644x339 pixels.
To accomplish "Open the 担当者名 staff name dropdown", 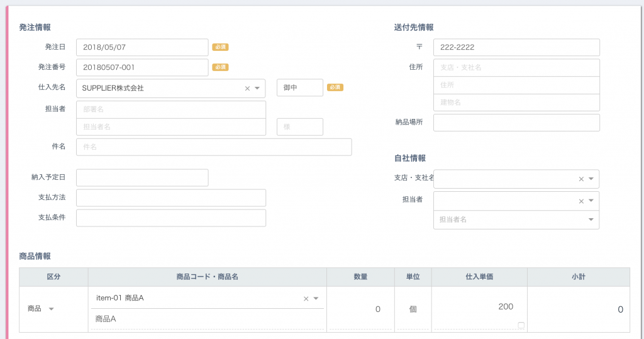I will point(591,220).
